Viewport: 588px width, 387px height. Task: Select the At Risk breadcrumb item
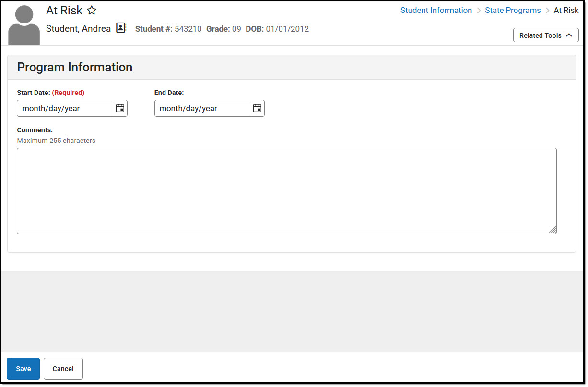566,10
